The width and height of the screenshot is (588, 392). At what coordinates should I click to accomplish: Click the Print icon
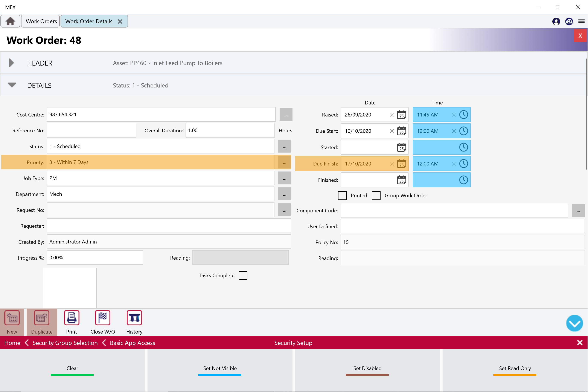pos(72,318)
